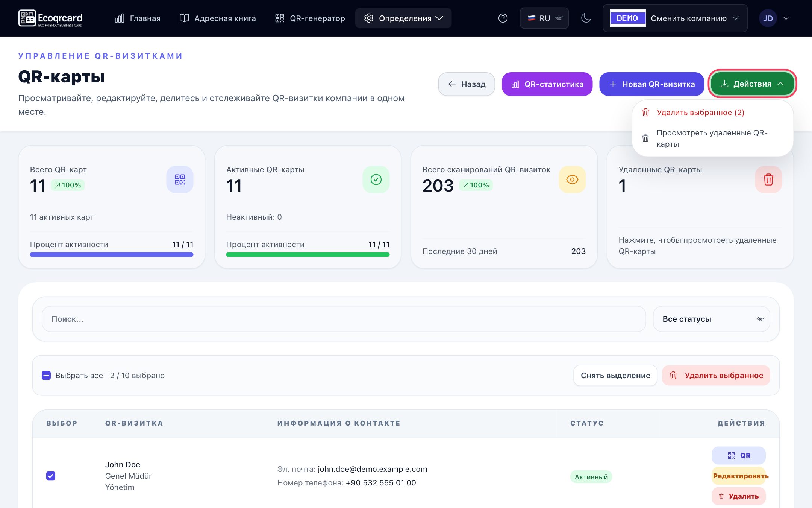Open the help question mark icon

coord(503,18)
